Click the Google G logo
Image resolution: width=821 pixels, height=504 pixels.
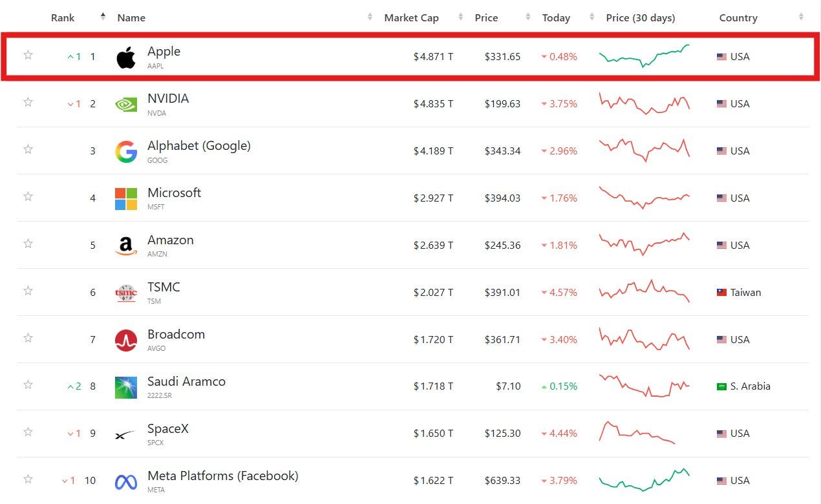click(126, 152)
